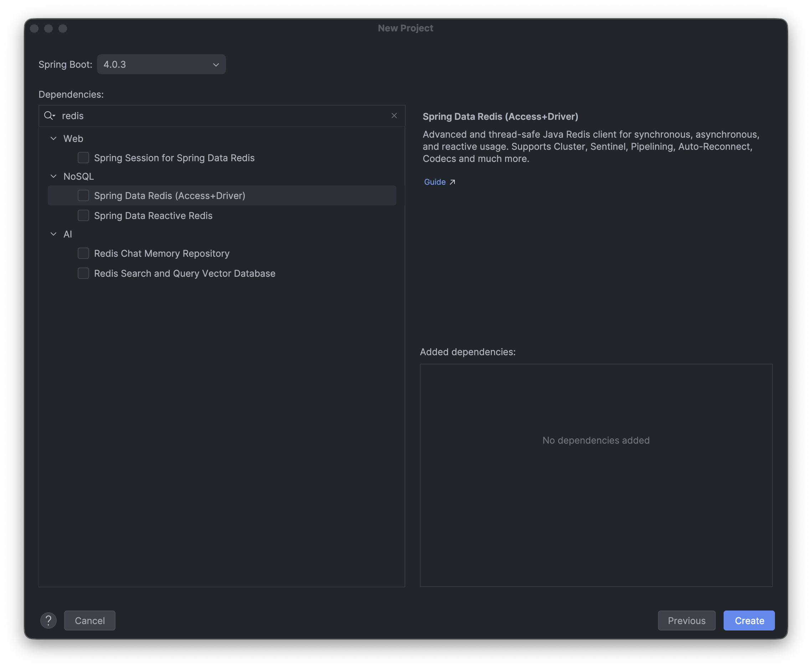
Task: Click the red window close dot
Action: pos(34,29)
